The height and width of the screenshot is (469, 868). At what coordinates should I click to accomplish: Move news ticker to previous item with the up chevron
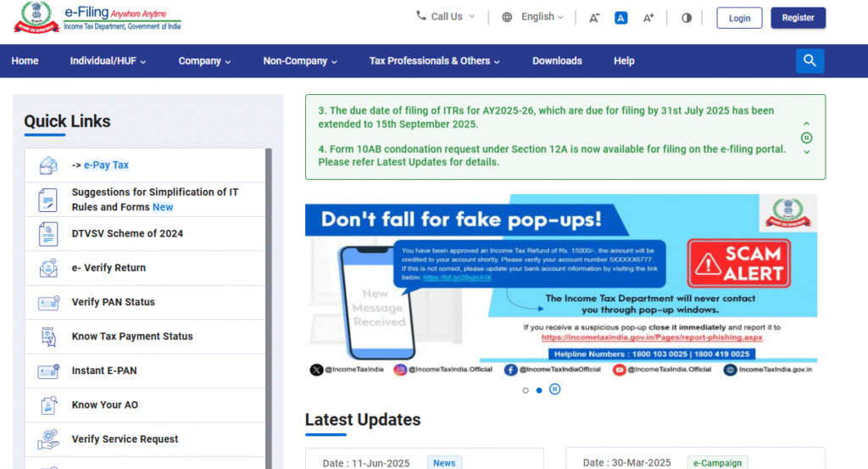(x=807, y=124)
